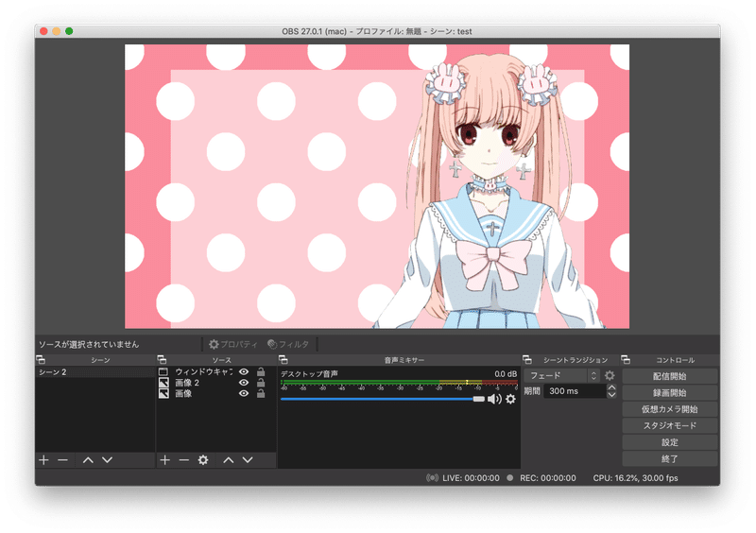756x533 pixels.
Task: Undock the シーントランジション panel via its dock icon
Action: [x=527, y=360]
